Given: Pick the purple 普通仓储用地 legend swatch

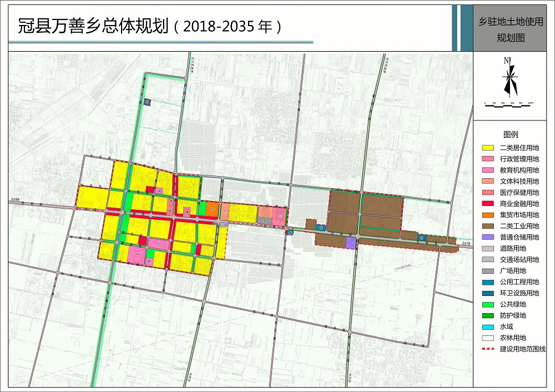Looking at the screenshot, I should click(488, 237).
